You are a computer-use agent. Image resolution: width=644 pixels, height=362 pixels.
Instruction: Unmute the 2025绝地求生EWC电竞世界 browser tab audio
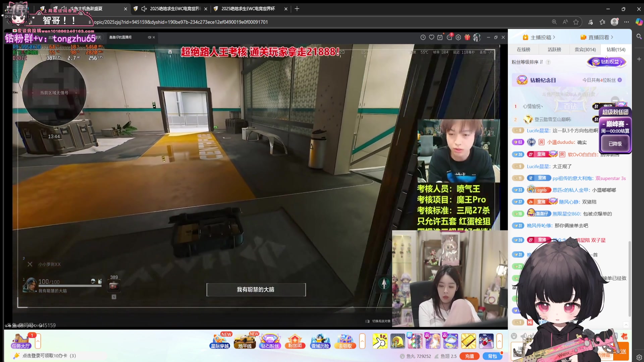coord(144,9)
